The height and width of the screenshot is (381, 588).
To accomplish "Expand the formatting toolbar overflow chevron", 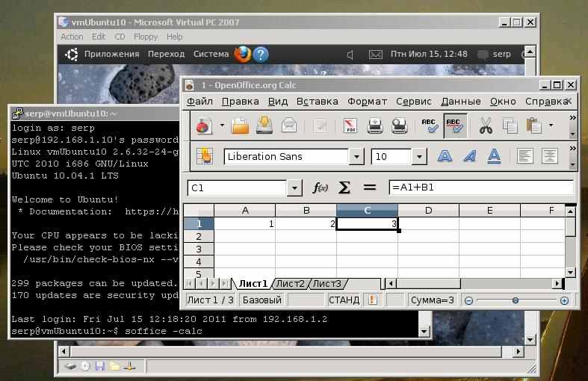I will 572,149.
